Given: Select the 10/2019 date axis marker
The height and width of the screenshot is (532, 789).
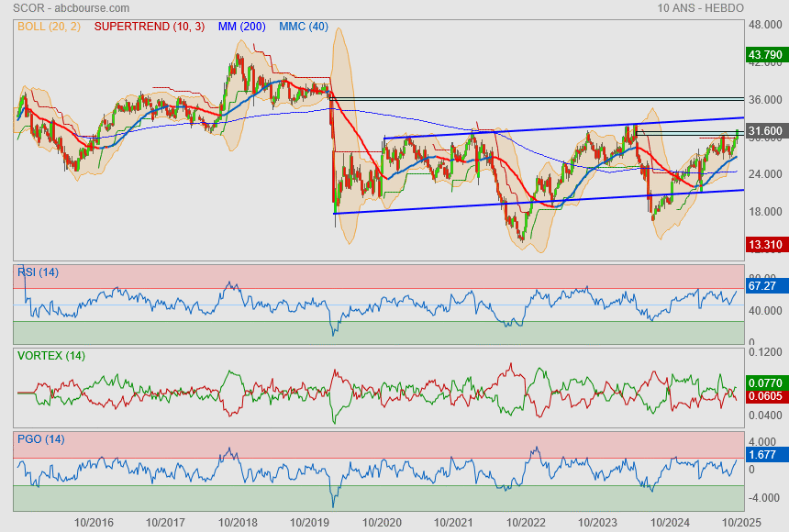Looking at the screenshot, I should click(x=309, y=522).
